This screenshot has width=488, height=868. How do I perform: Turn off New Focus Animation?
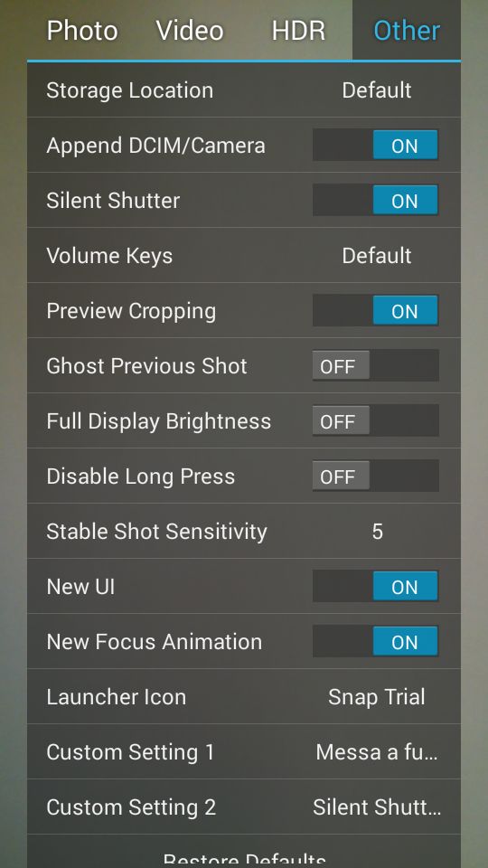pos(376,641)
